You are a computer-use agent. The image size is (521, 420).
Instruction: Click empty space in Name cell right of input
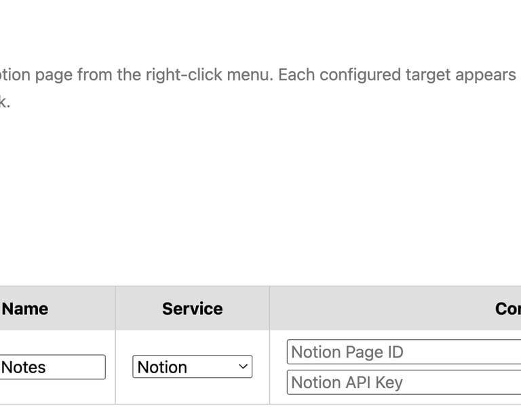coord(111,367)
